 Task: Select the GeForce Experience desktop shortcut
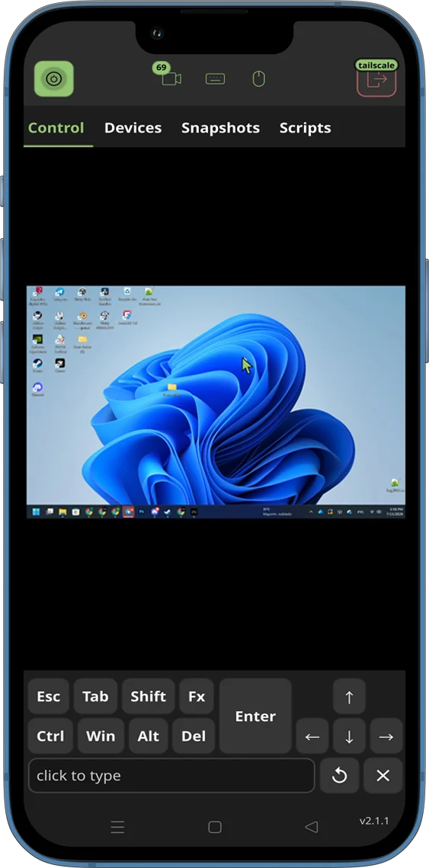[37, 343]
